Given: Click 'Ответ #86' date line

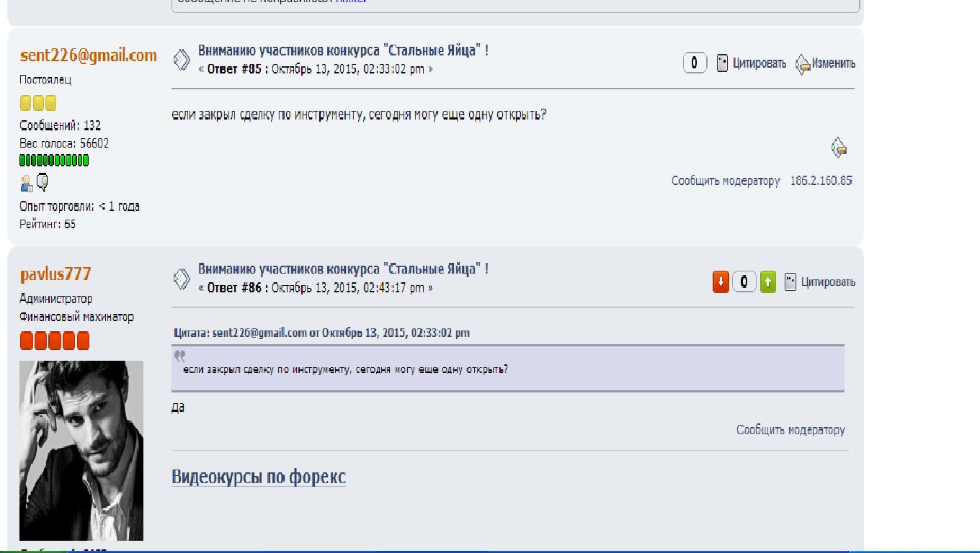Looking at the screenshot, I should click(316, 287).
